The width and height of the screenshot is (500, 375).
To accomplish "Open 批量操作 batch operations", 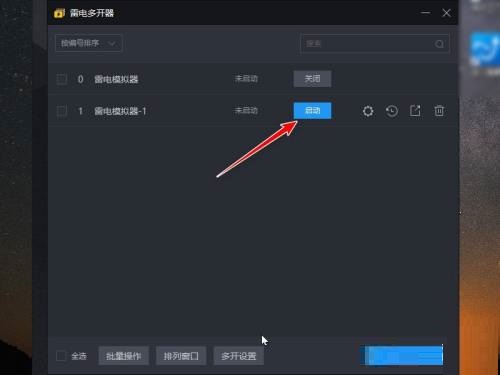I will [x=124, y=356].
